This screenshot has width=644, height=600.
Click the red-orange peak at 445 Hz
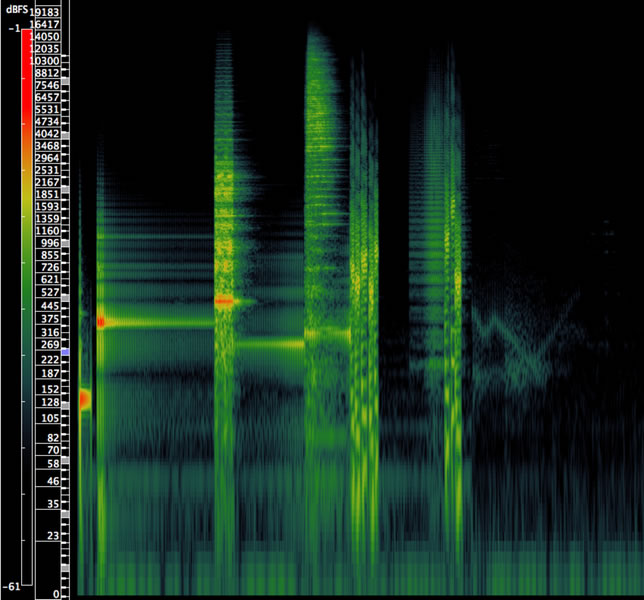224,300
